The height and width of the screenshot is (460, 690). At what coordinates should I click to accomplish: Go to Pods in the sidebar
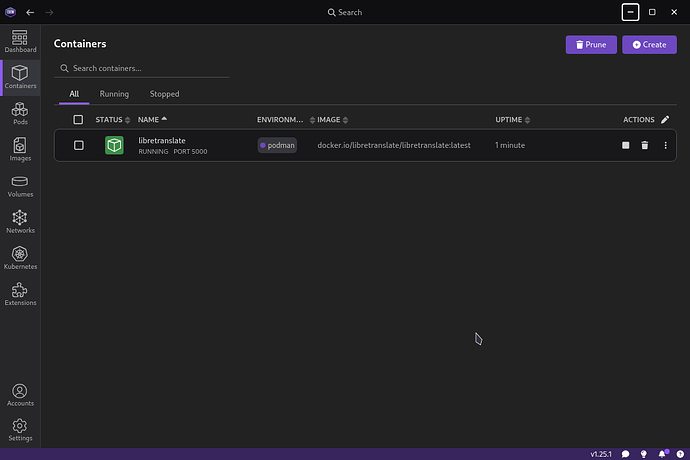tap(20, 113)
